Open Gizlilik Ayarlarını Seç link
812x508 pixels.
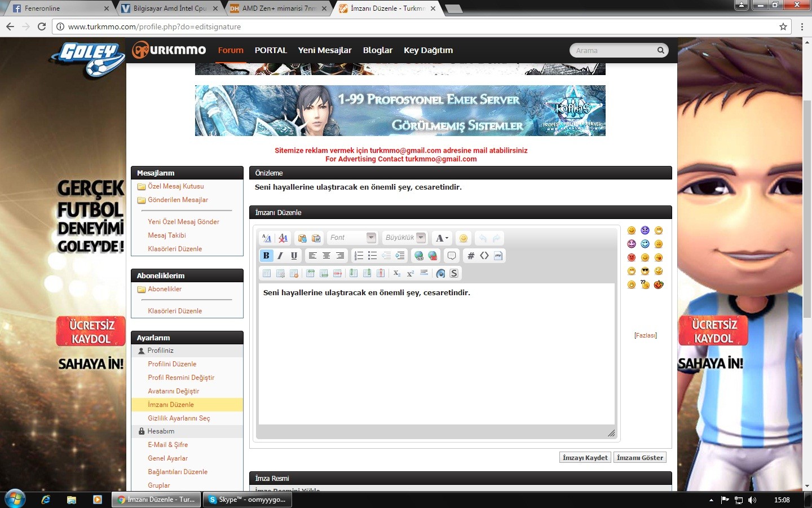(x=179, y=418)
